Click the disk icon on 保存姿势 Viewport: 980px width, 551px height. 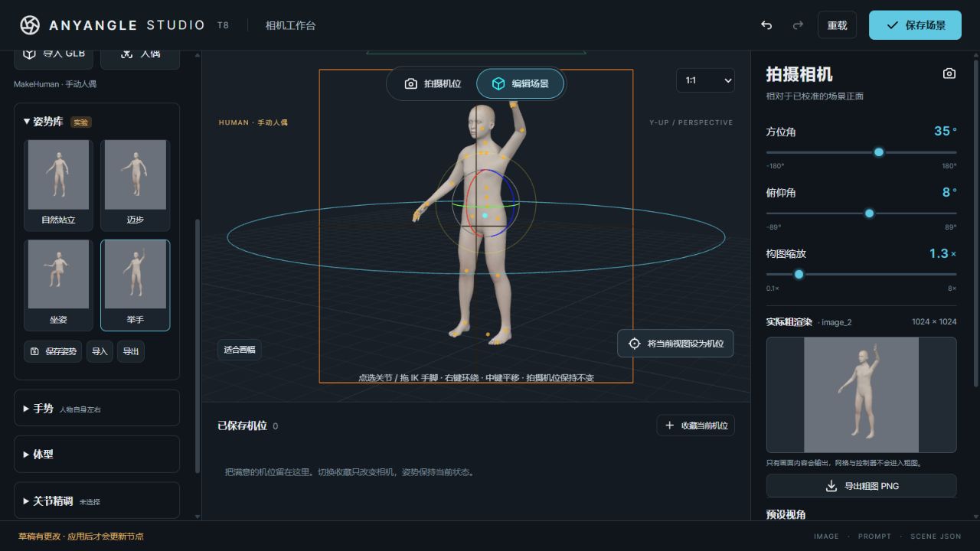tap(34, 351)
